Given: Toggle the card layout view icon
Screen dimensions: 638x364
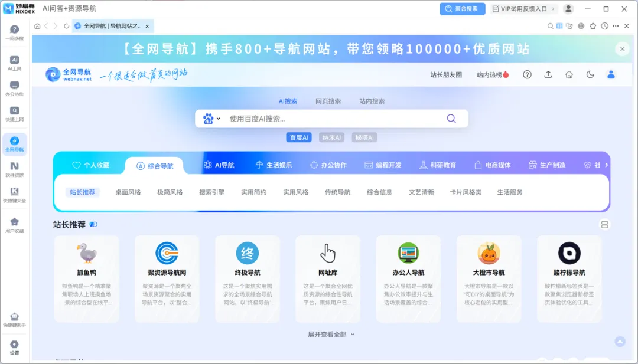Looking at the screenshot, I should (605, 224).
